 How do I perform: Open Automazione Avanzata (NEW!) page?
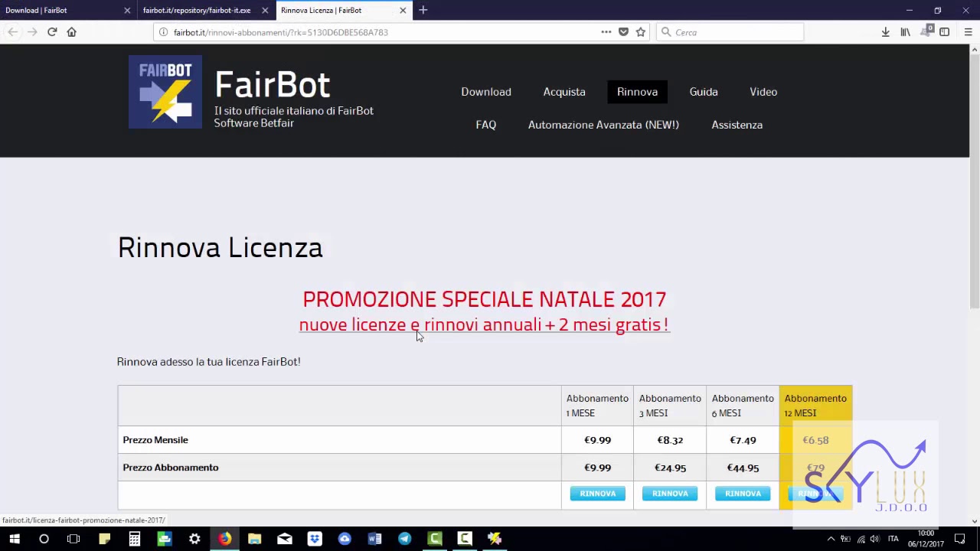pos(603,125)
